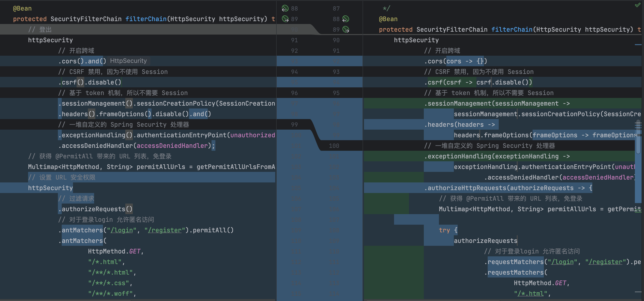The width and height of the screenshot is (644, 301).
Task: Click the try keyword in right pane
Action: tap(444, 230)
